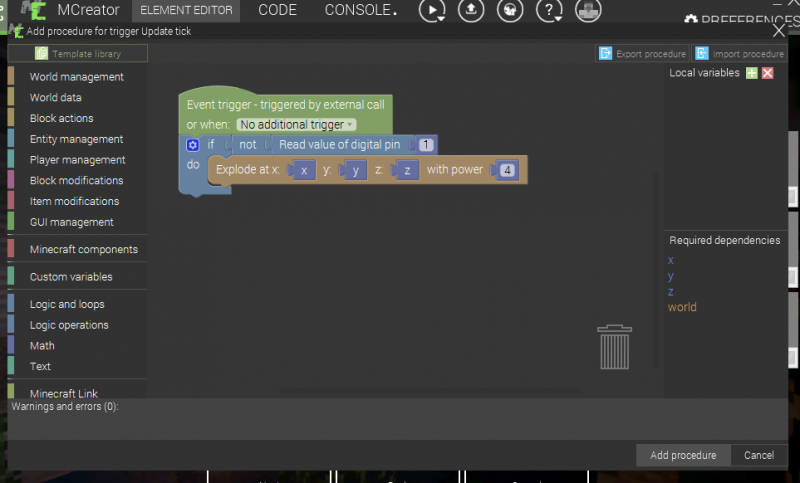Click the gear icon on if block

pos(192,145)
